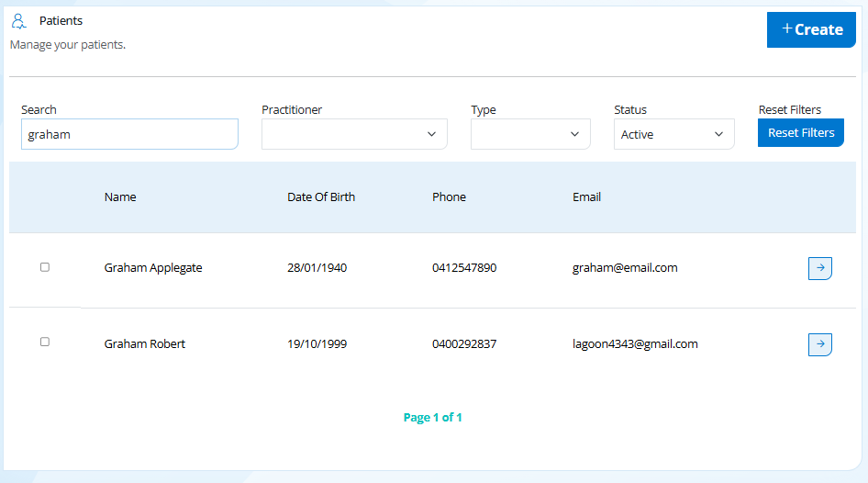Screen dimensions: 868x483
Task: Click birth date 28/01/1940
Action: 317,268
